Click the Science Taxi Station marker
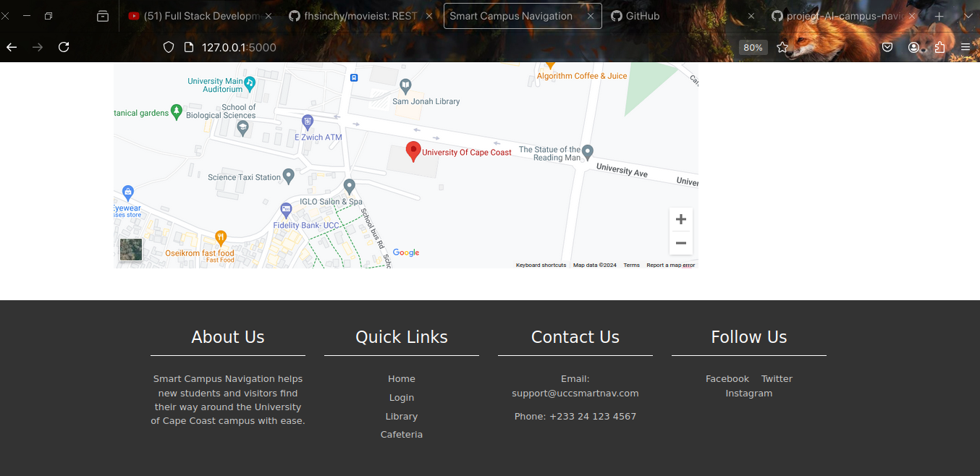Screen dimensions: 980x476 [x=288, y=175]
